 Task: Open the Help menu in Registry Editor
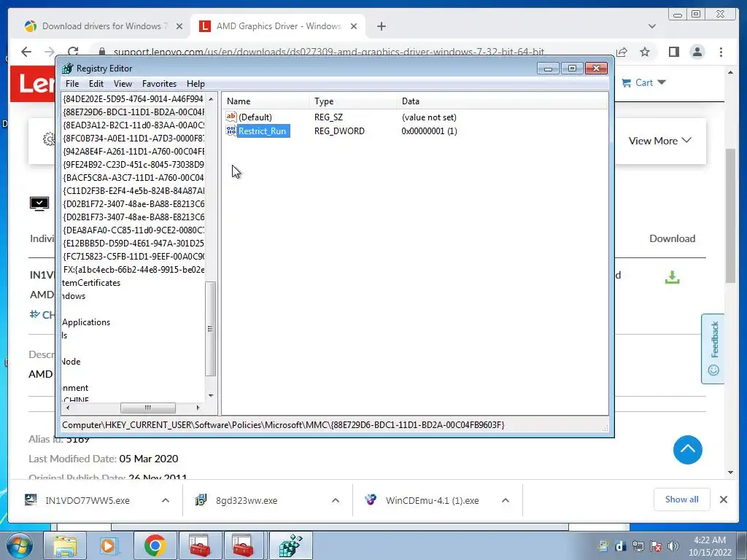click(196, 84)
